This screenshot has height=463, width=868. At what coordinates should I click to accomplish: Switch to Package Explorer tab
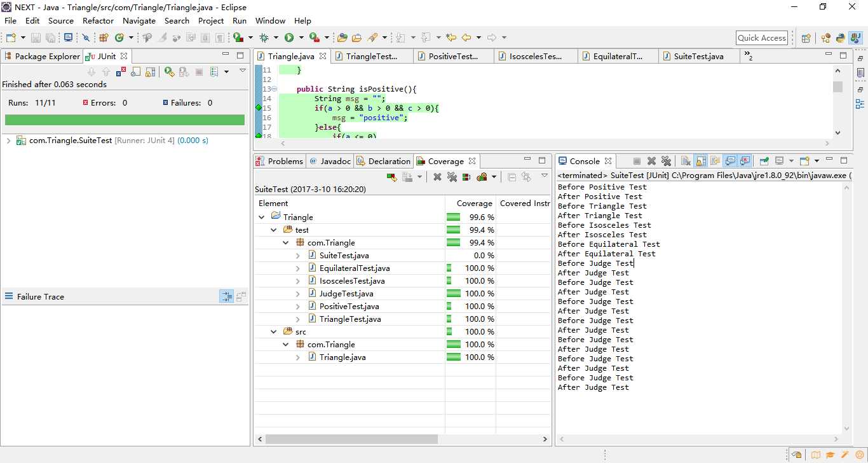[41, 56]
